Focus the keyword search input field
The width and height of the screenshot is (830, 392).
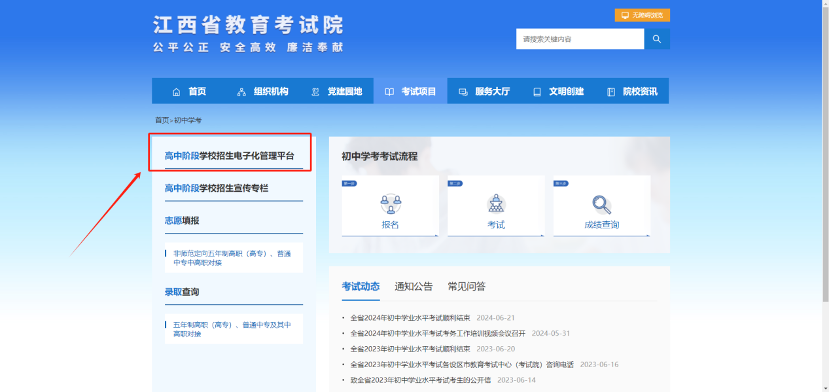(x=580, y=39)
